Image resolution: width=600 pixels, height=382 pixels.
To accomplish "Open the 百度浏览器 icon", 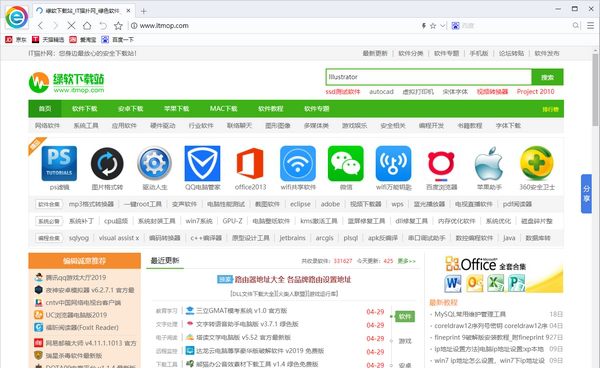I will [441, 163].
